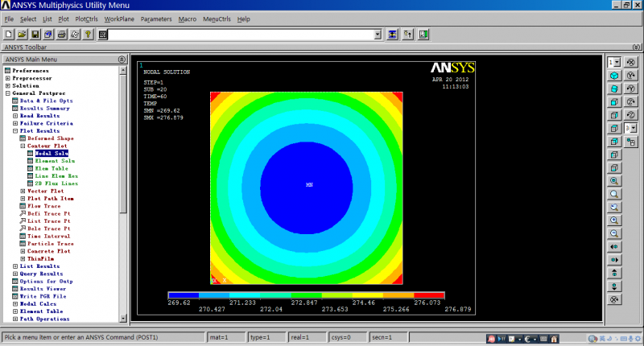Image resolution: width=644 pixels, height=346 pixels.
Task: Click the Zoom Back Up magnifier icon
Action: (614, 207)
